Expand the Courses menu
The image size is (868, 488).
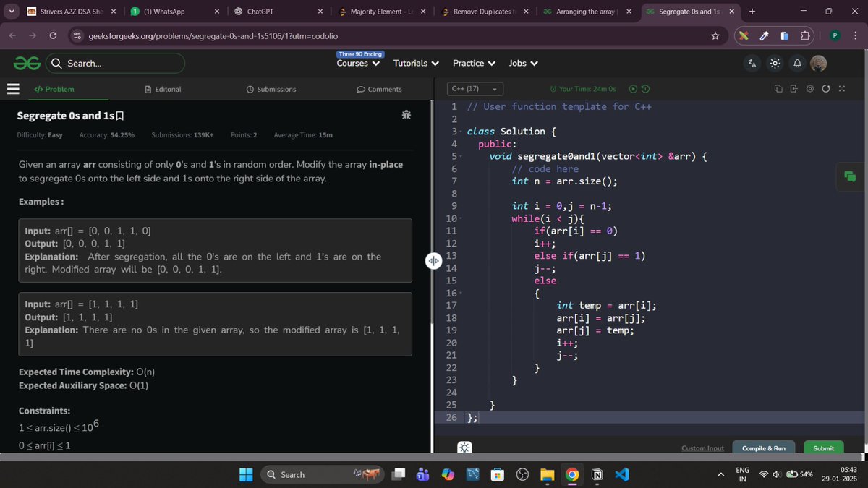(357, 64)
